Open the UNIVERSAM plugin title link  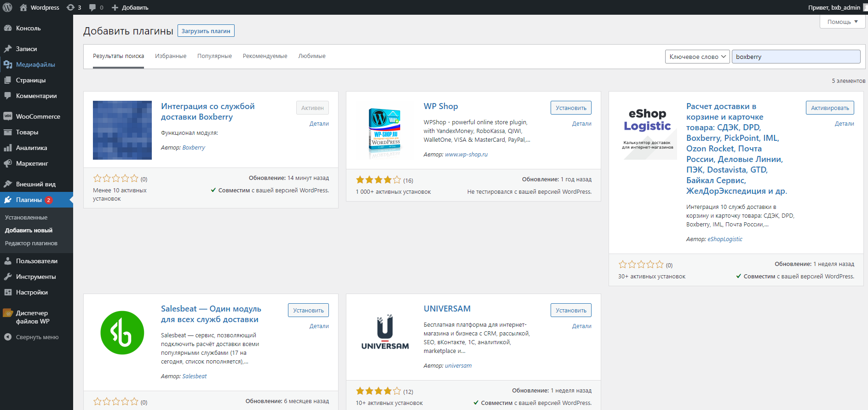pyautogui.click(x=447, y=309)
